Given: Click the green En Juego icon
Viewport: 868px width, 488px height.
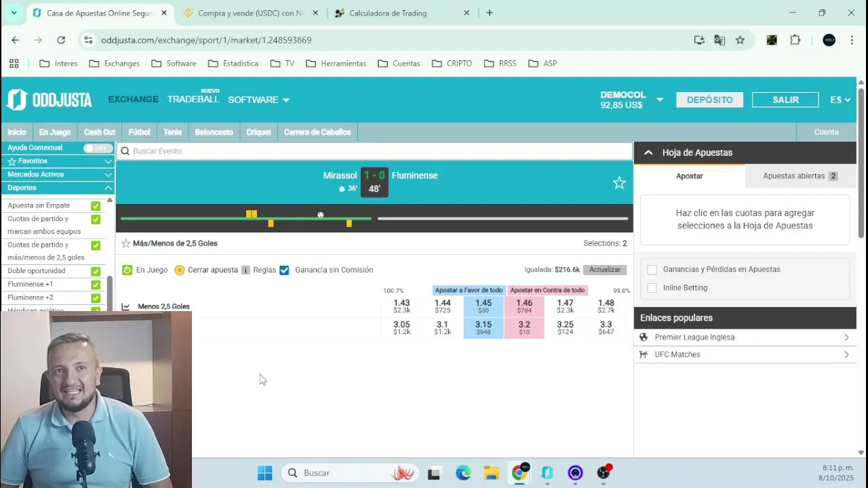Looking at the screenshot, I should tap(127, 270).
